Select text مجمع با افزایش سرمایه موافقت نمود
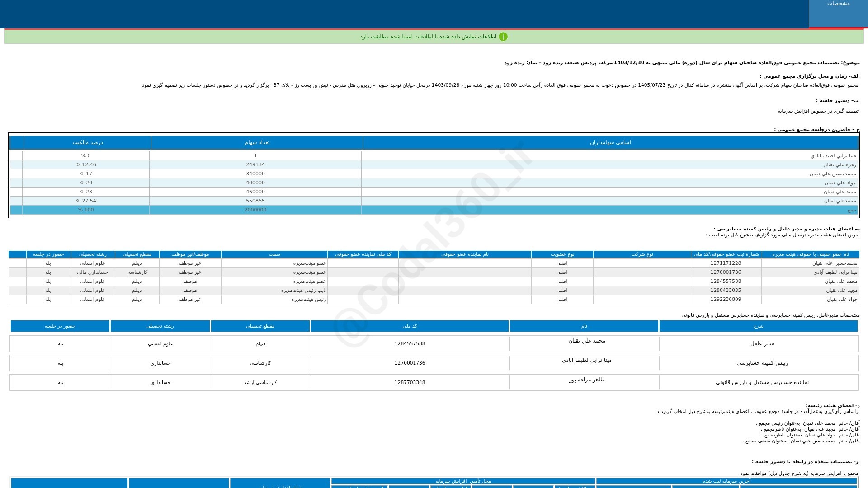868x488 pixels. [799, 474]
